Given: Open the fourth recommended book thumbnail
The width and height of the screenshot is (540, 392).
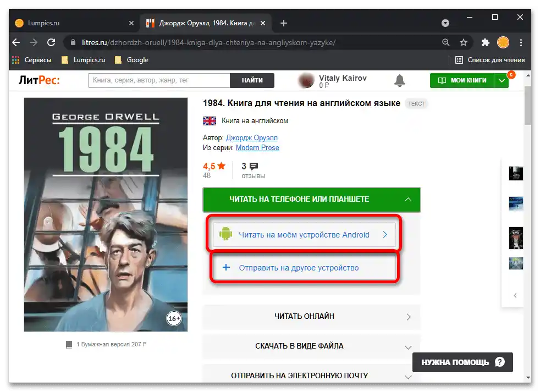Looking at the screenshot, I should (x=516, y=263).
